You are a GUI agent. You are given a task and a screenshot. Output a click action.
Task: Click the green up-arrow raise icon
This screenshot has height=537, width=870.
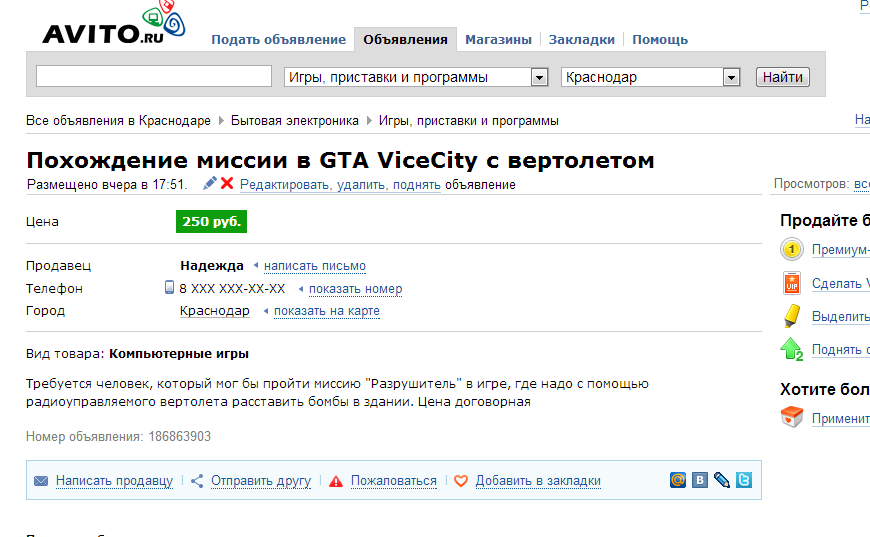792,349
